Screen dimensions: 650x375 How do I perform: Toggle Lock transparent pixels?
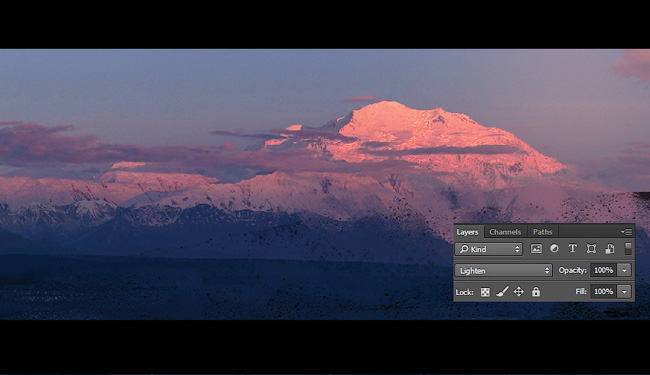485,292
